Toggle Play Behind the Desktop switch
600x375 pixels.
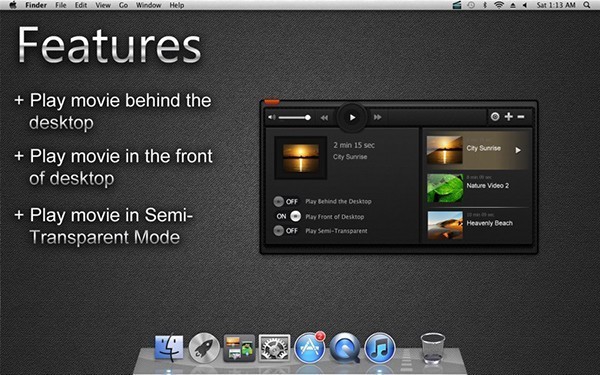pos(285,201)
